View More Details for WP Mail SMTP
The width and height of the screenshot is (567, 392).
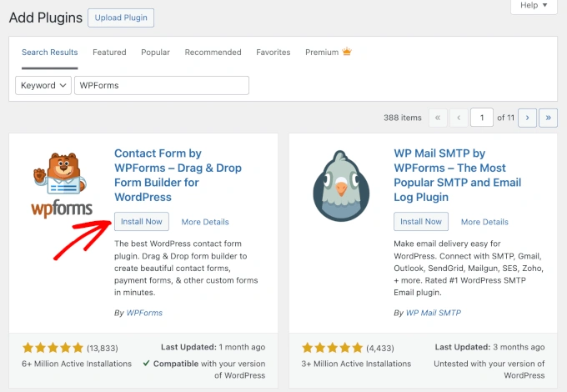point(484,222)
